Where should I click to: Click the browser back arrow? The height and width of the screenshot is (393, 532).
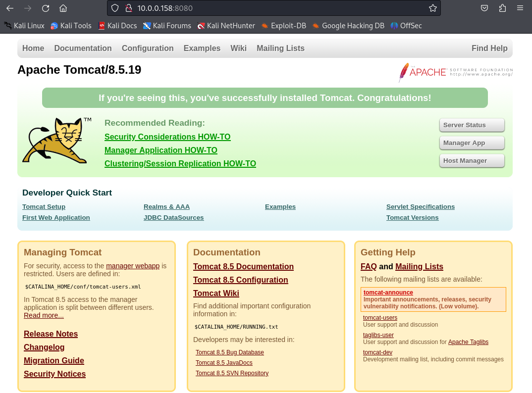(10, 8)
